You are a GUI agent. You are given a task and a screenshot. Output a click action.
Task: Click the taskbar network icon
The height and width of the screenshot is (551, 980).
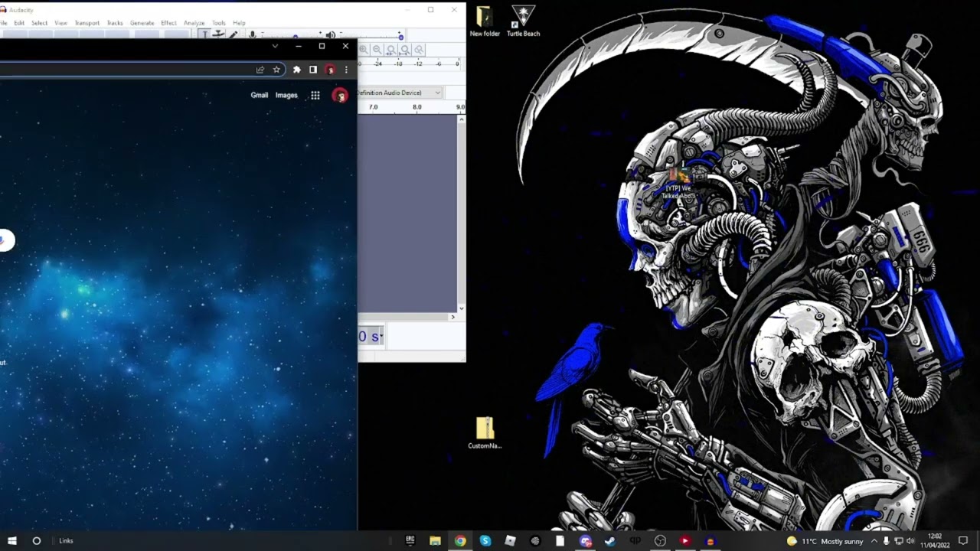[899, 541]
